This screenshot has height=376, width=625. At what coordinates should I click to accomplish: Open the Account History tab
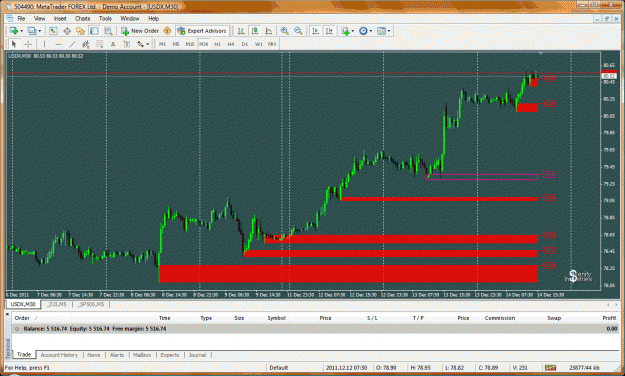pyautogui.click(x=59, y=355)
